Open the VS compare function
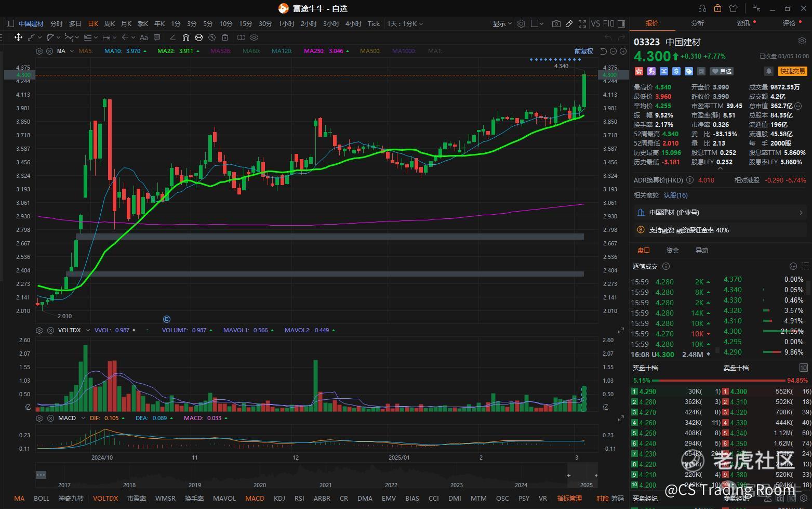The height and width of the screenshot is (509, 812). click(595, 23)
